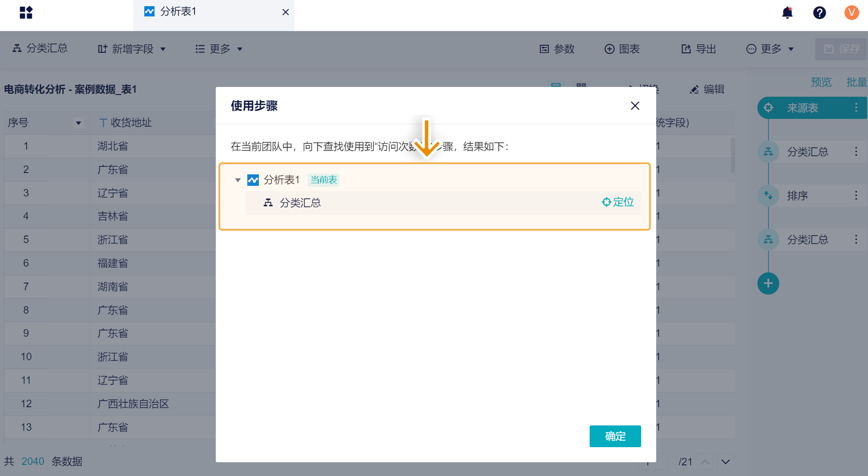Go to the next page with the down chevron

725,462
